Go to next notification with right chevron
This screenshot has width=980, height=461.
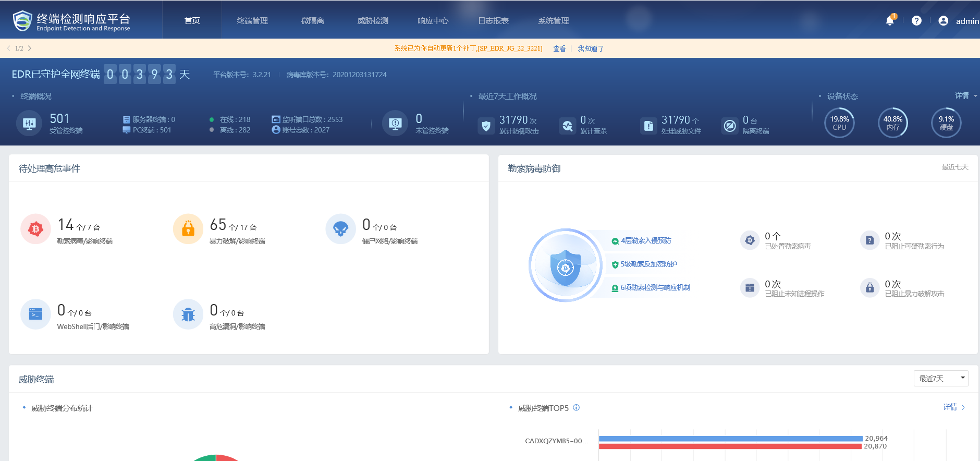click(x=30, y=48)
